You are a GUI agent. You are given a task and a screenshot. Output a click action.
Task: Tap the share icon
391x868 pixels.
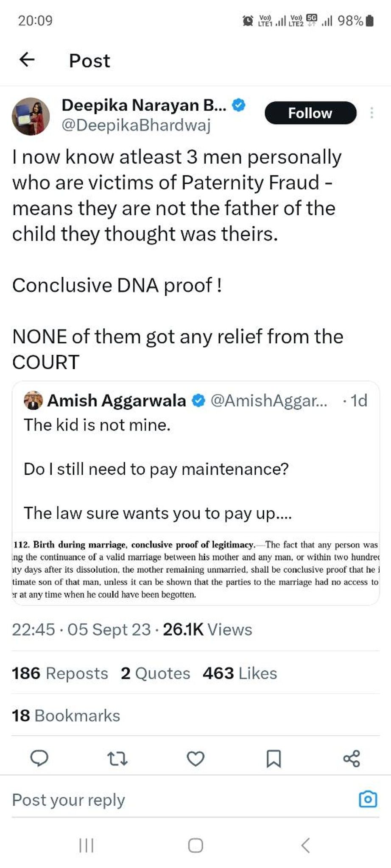pos(352,758)
